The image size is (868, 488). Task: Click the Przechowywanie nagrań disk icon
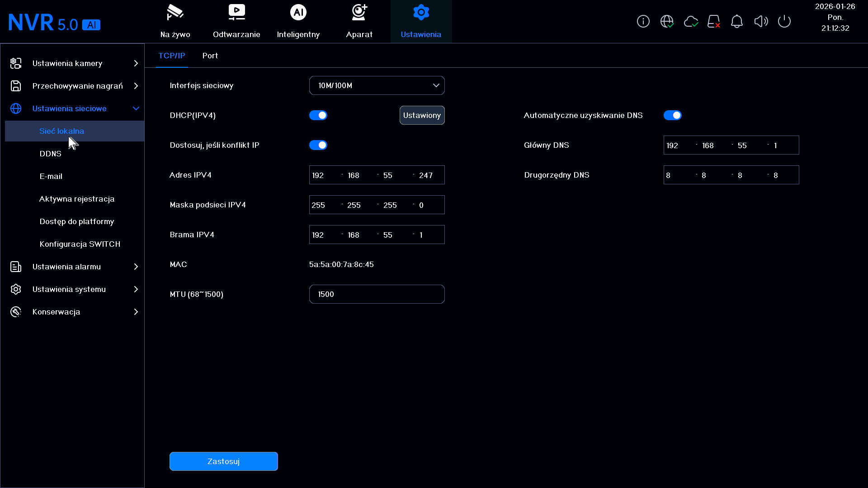[16, 86]
